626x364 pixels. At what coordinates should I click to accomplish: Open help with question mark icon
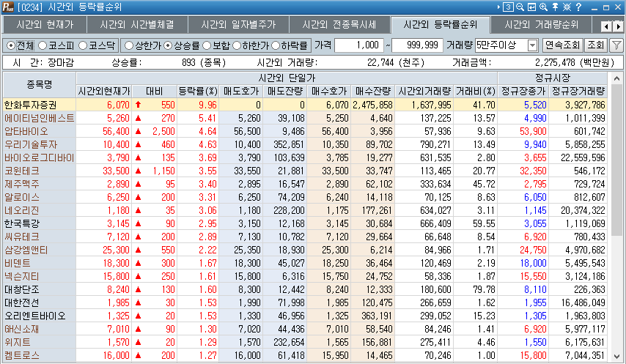(578, 7)
